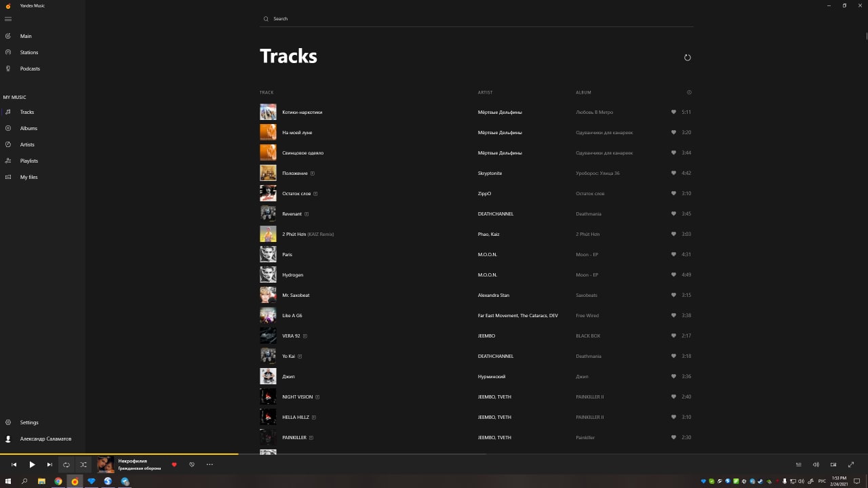Click the cover thumbnail for Джип
Screen dimensions: 868x488
(268, 376)
